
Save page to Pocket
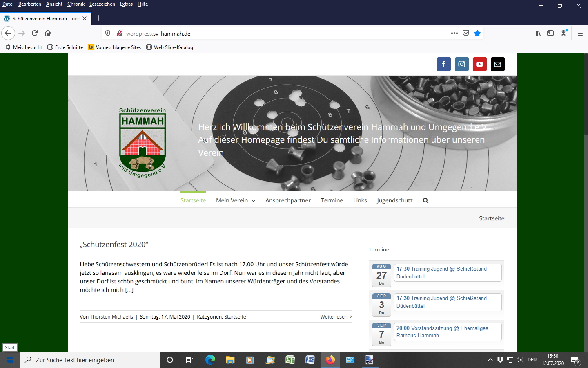pos(465,33)
